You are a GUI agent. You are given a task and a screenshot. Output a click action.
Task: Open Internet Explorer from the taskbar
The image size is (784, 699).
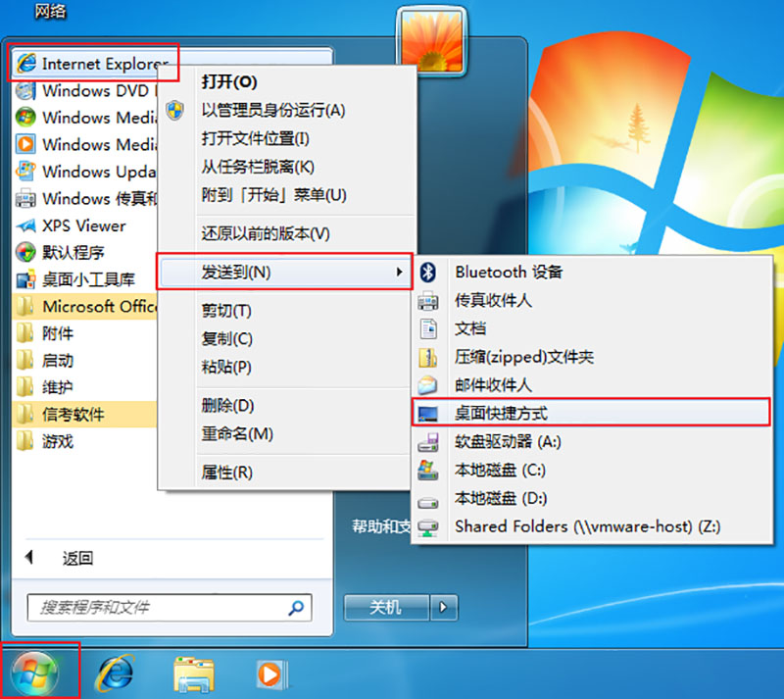[x=116, y=674]
